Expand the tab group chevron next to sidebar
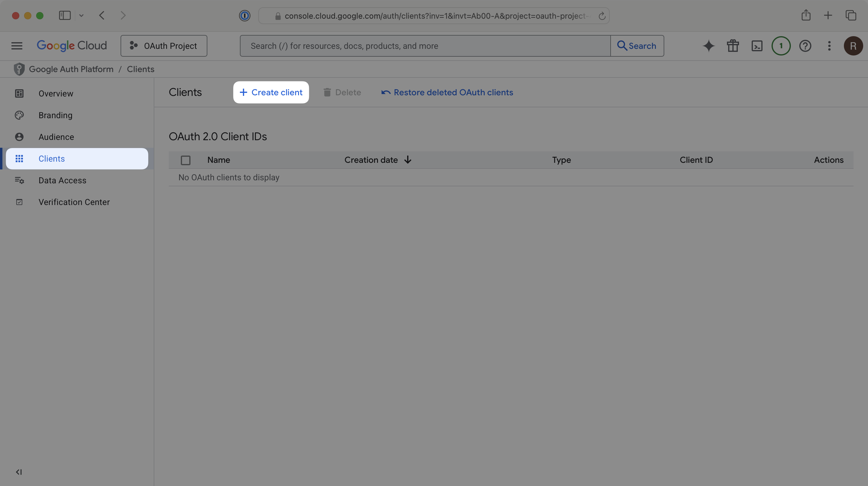868x486 pixels. click(81, 15)
